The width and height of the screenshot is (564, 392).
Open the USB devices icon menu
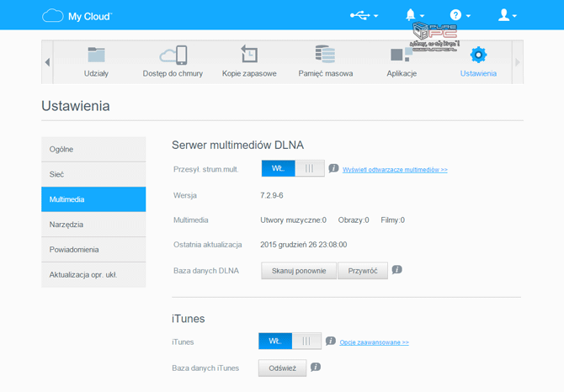click(x=360, y=15)
